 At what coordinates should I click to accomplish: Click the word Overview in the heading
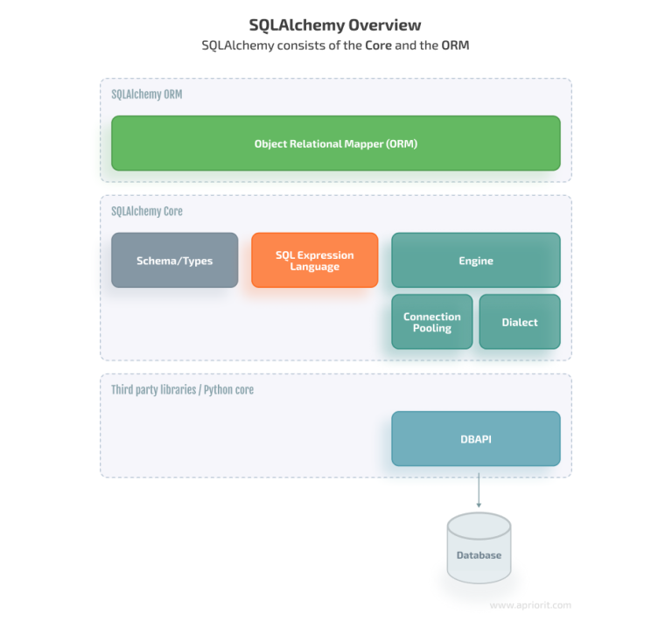pos(385,24)
